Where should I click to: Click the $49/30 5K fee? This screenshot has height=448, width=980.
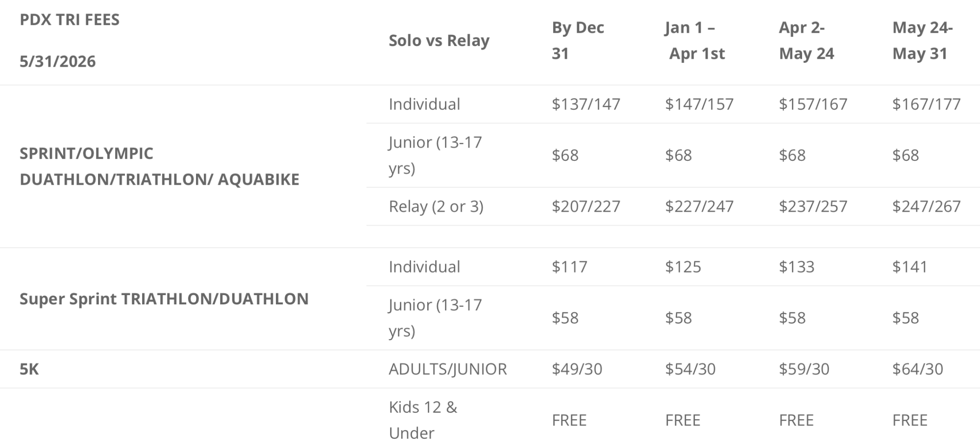point(577,369)
